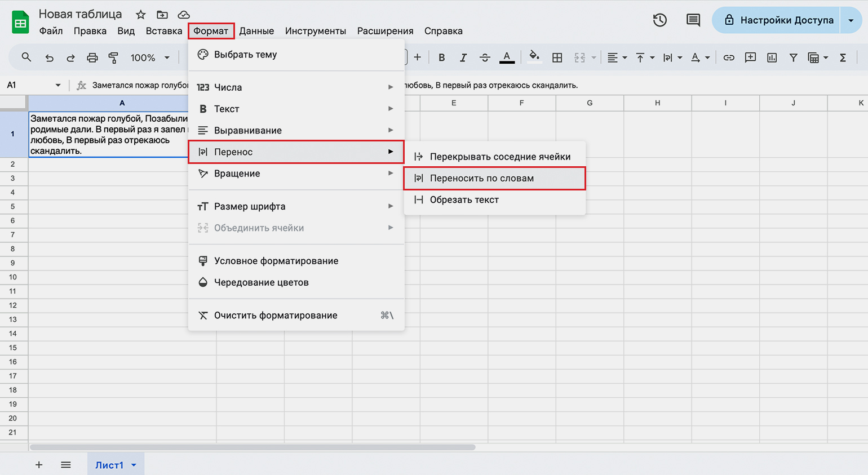
Task: Add a new sheet with plus
Action: point(39,465)
